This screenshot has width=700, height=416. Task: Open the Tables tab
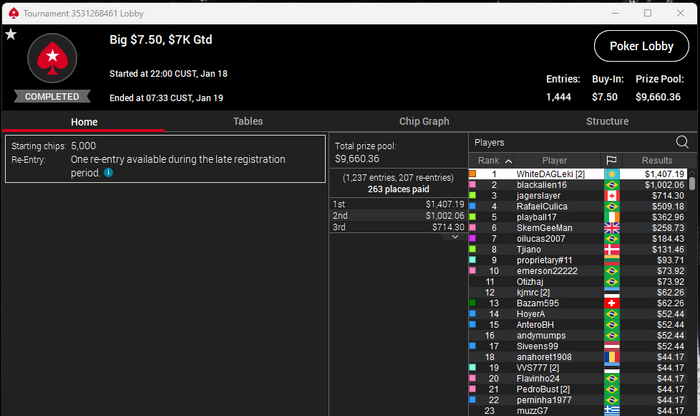tap(248, 121)
